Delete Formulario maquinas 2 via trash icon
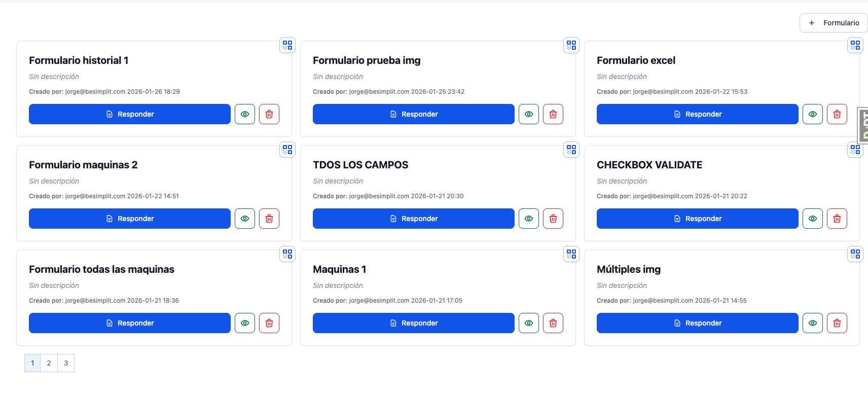The height and width of the screenshot is (394, 868). tap(269, 218)
